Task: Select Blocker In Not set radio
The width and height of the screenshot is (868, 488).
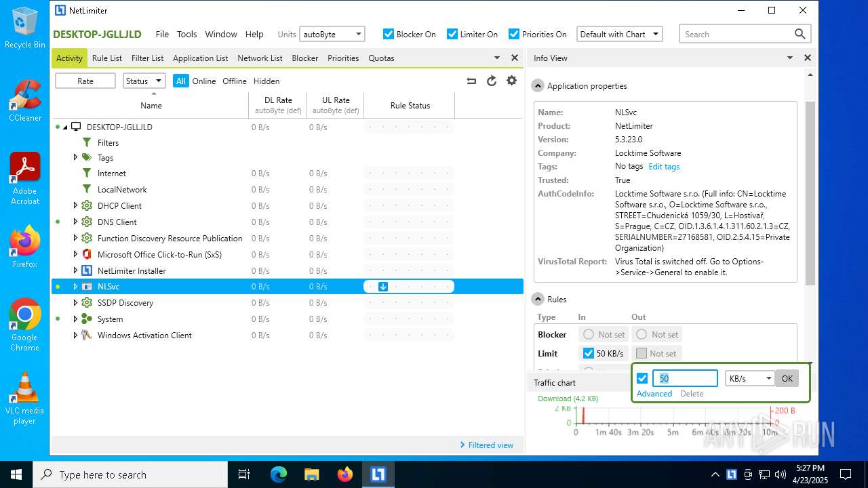Action: tap(589, 334)
